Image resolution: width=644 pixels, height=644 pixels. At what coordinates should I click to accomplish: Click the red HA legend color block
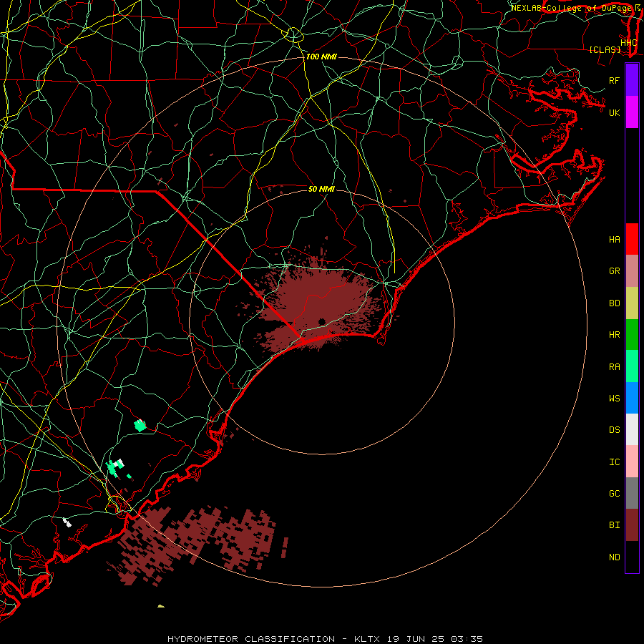click(632, 239)
